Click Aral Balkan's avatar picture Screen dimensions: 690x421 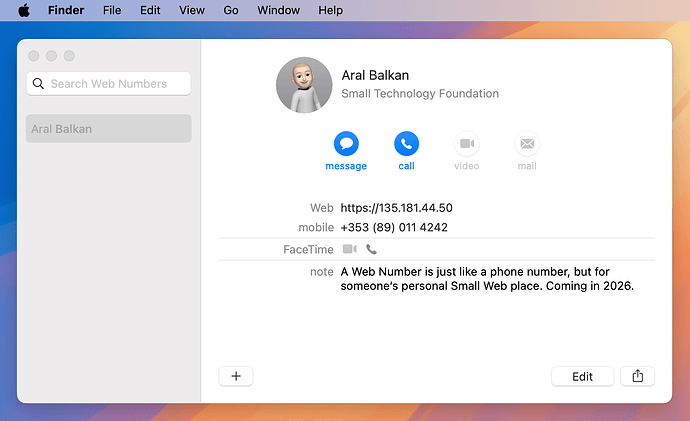(x=304, y=85)
